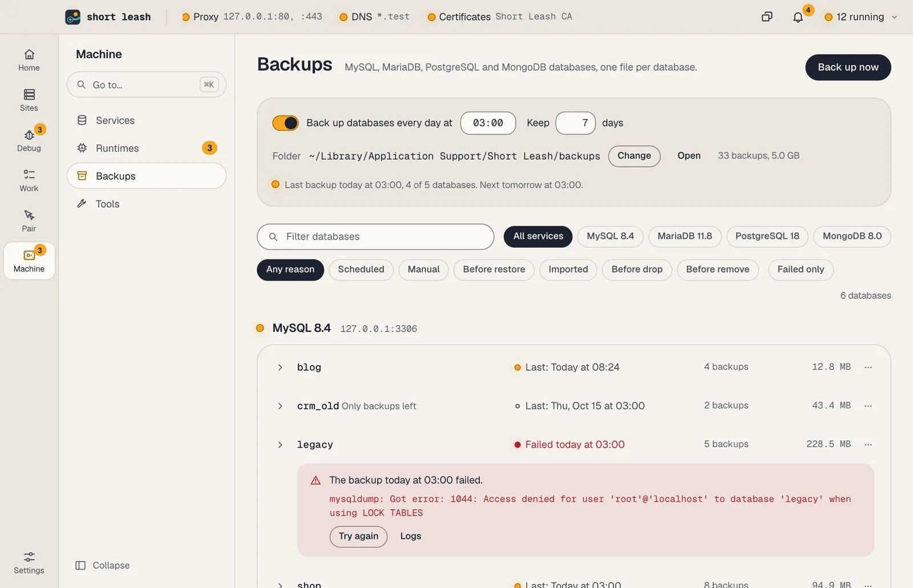Open the backups folder
913x588 pixels.
point(689,156)
